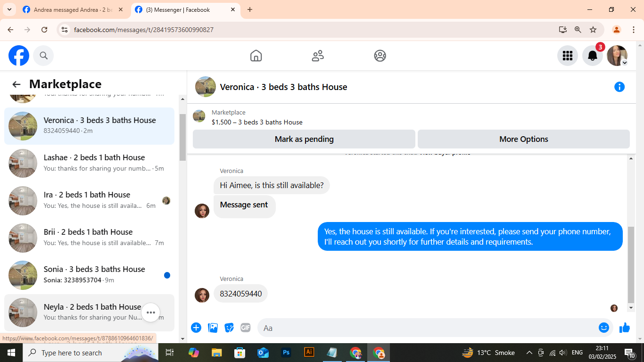Image resolution: width=644 pixels, height=362 pixels.
Task: Open the emoji picker
Action: click(604, 328)
